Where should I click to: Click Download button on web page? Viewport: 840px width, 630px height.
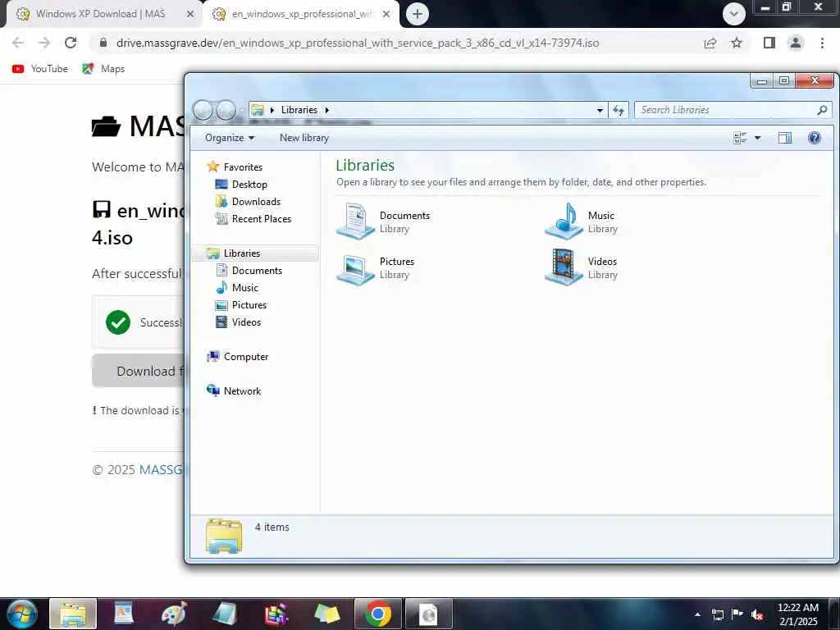coord(138,371)
